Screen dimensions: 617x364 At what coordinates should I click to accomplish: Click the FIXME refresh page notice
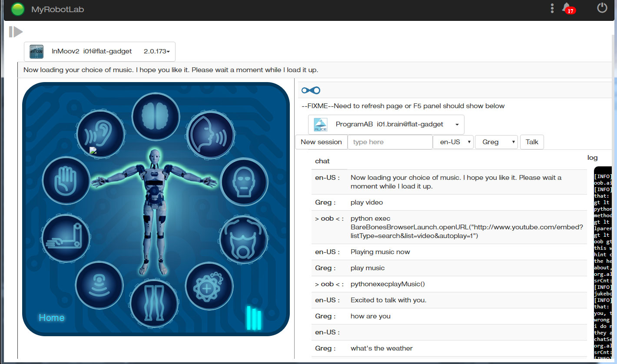(403, 106)
